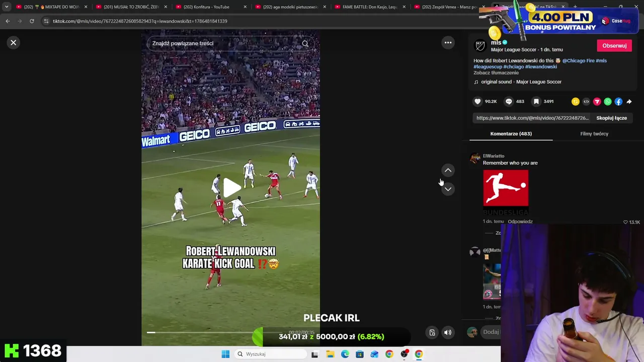The height and width of the screenshot is (362, 644).
Task: Switch to the Komentarze (483) tab
Action: (511, 134)
